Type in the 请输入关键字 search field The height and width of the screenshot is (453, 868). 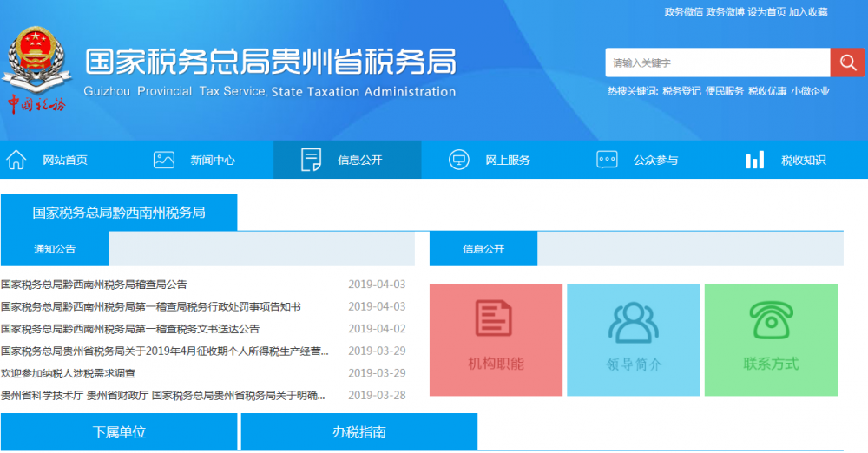click(717, 62)
